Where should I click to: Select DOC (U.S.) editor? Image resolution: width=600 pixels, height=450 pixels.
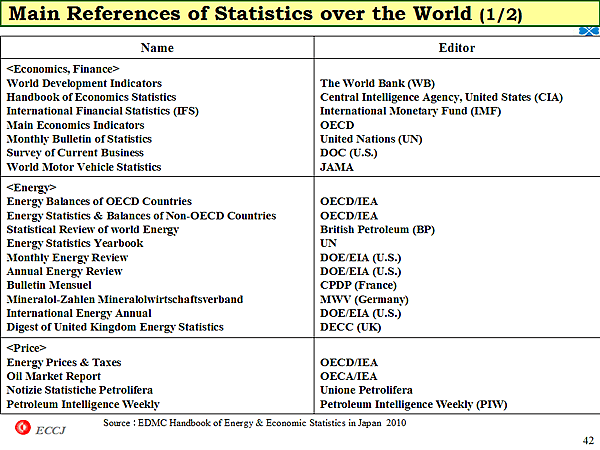pos(349,153)
